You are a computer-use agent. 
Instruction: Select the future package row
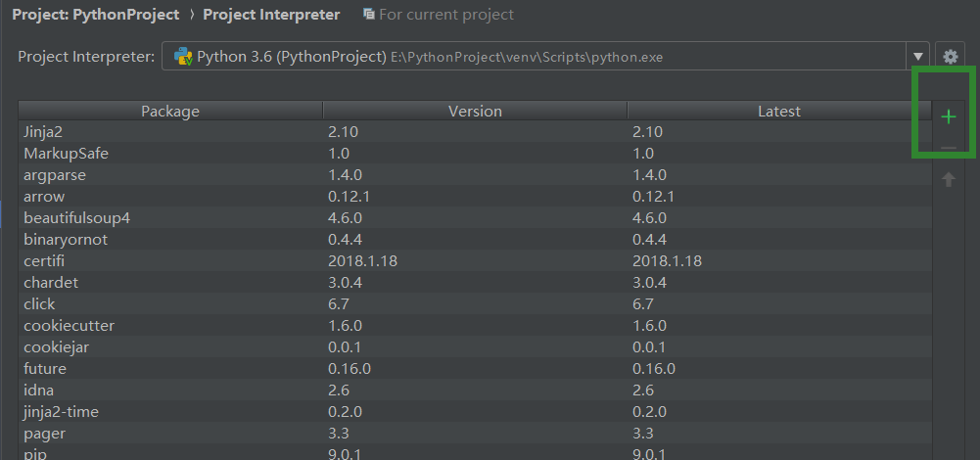475,369
